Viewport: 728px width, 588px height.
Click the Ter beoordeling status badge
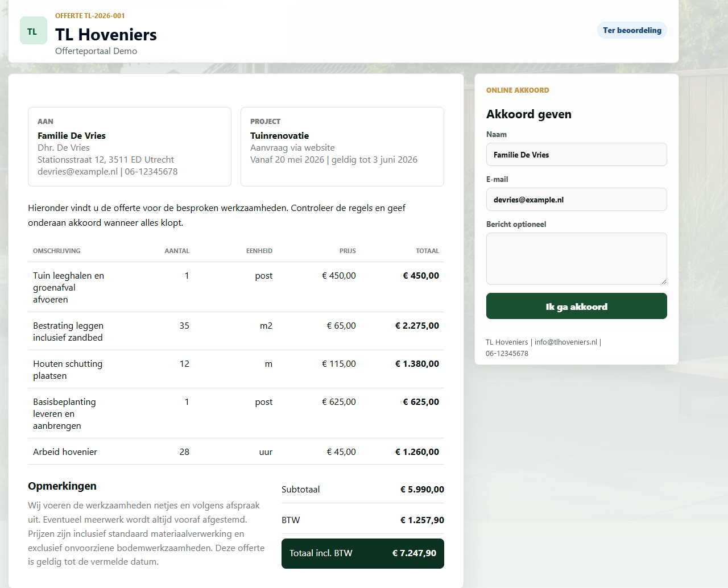(x=632, y=30)
